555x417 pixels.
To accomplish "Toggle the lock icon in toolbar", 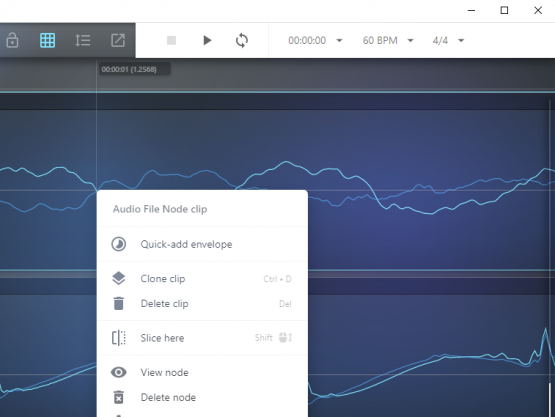I will [12, 40].
